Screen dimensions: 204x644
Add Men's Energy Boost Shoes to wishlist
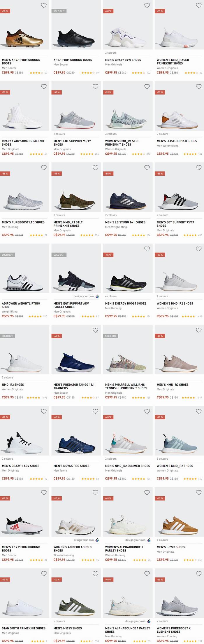147,249
